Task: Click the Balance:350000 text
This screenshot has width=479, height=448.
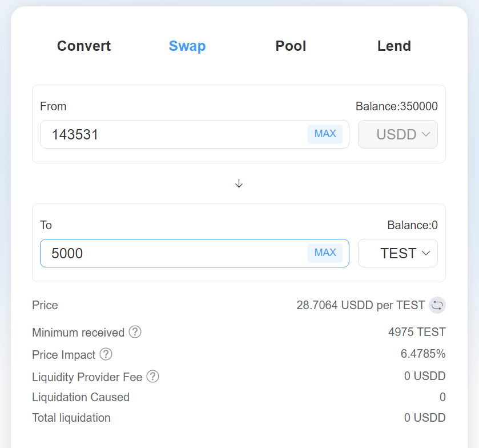Action: point(397,106)
